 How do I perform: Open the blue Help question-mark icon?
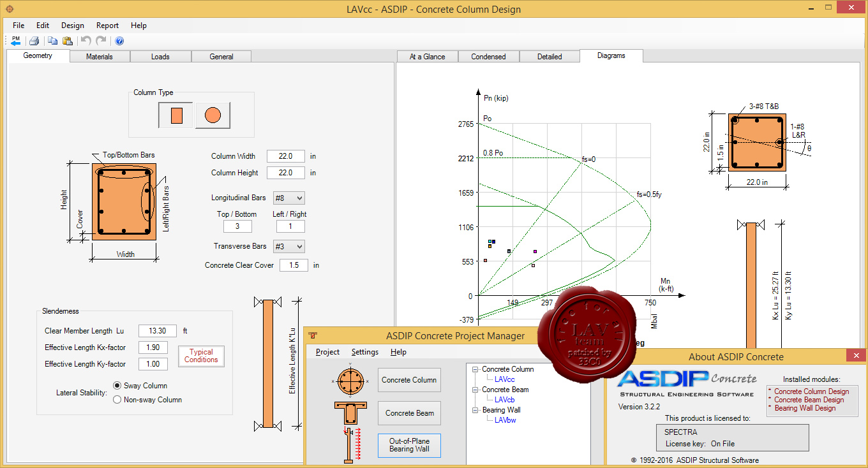tap(119, 41)
